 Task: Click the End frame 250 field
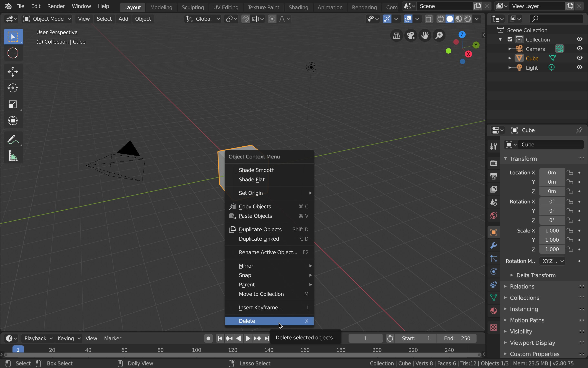(x=457, y=338)
